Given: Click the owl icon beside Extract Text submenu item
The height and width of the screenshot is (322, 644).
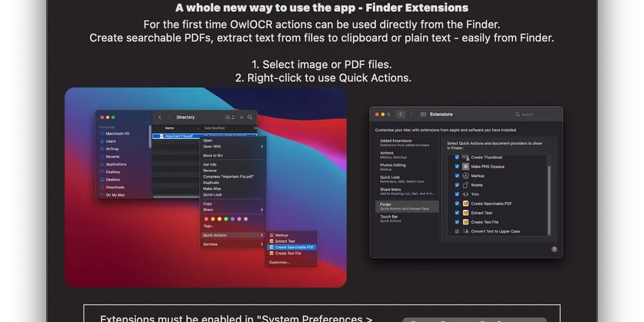Looking at the screenshot, I should click(272, 241).
